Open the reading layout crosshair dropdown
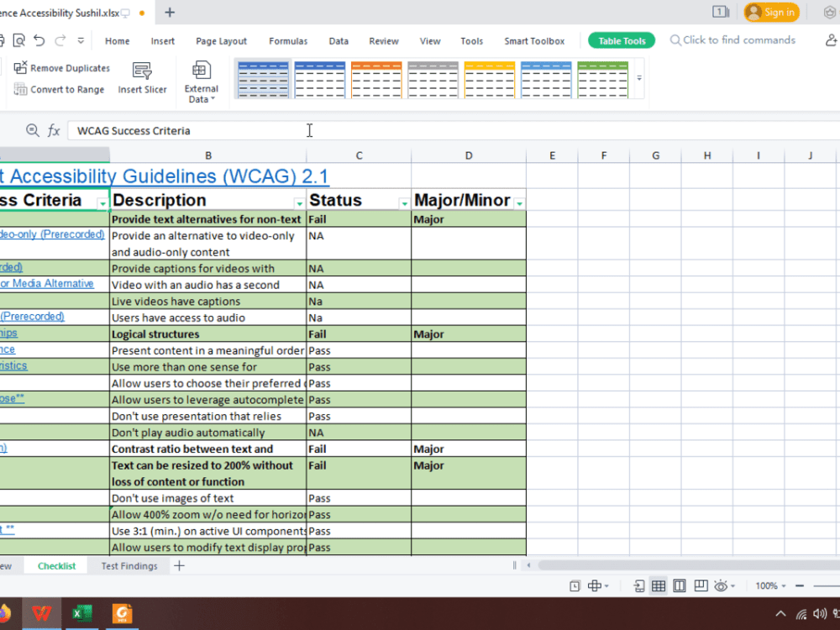The width and height of the screenshot is (840, 630). (x=598, y=586)
